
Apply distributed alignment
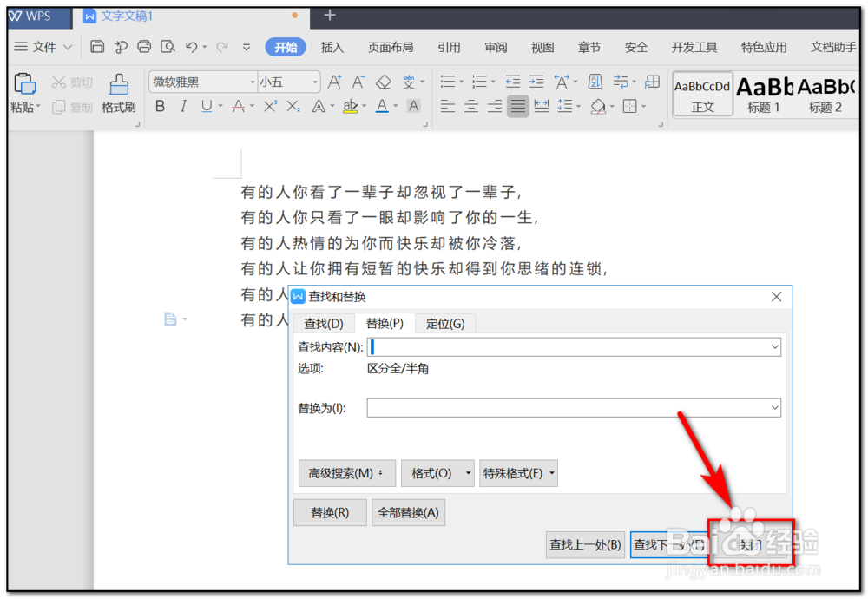click(542, 106)
